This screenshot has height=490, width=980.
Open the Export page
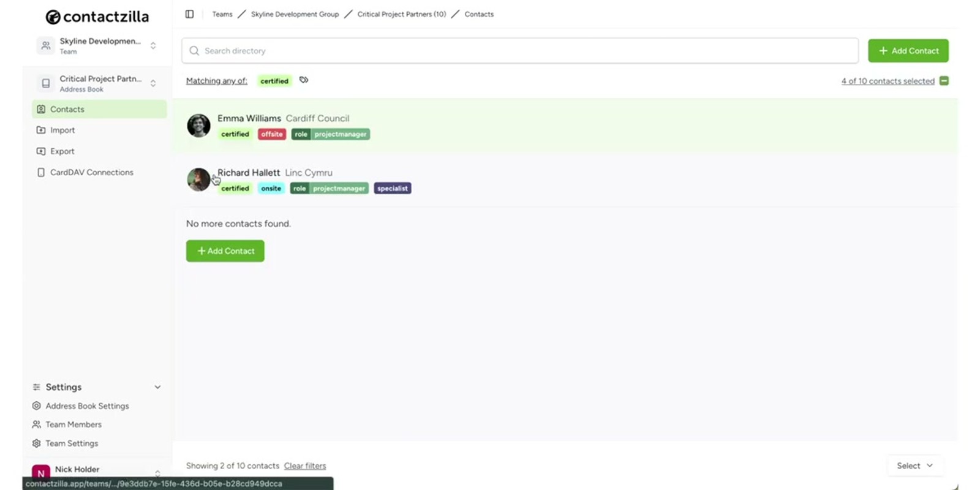click(x=62, y=151)
